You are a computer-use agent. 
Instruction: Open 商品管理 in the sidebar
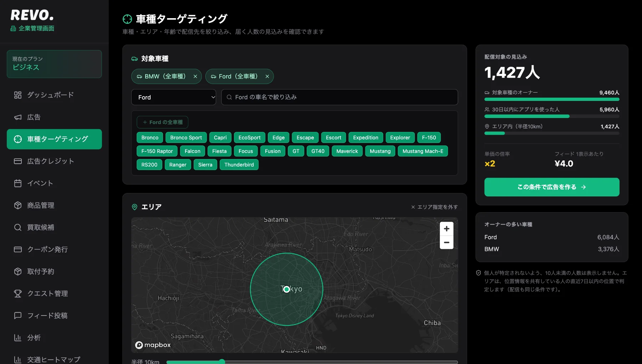(54, 205)
